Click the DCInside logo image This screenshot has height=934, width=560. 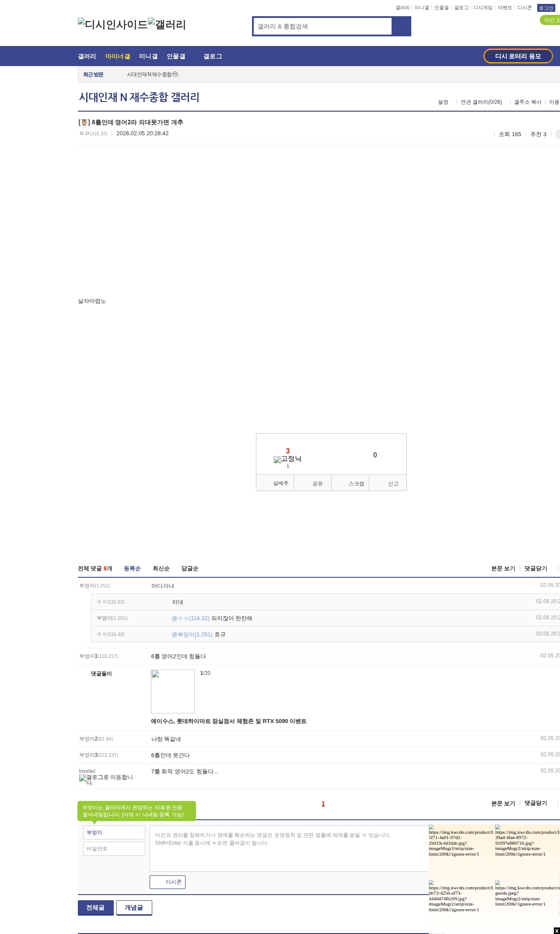(112, 25)
